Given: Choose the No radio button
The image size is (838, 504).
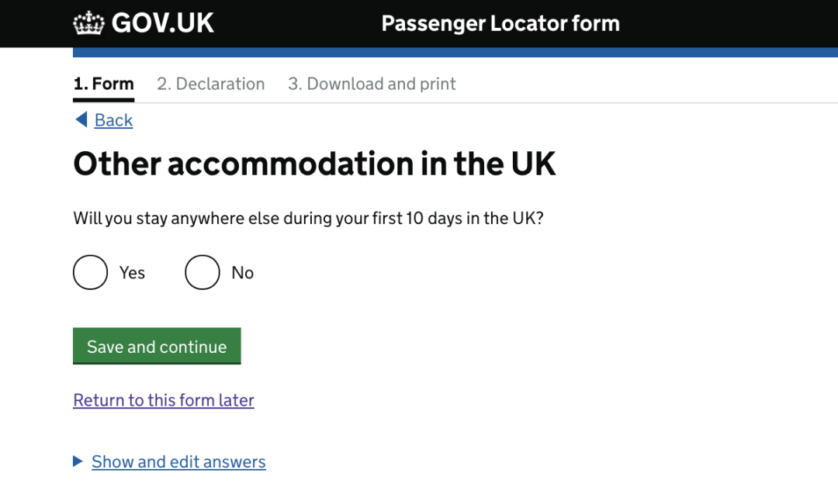Looking at the screenshot, I should click(203, 272).
